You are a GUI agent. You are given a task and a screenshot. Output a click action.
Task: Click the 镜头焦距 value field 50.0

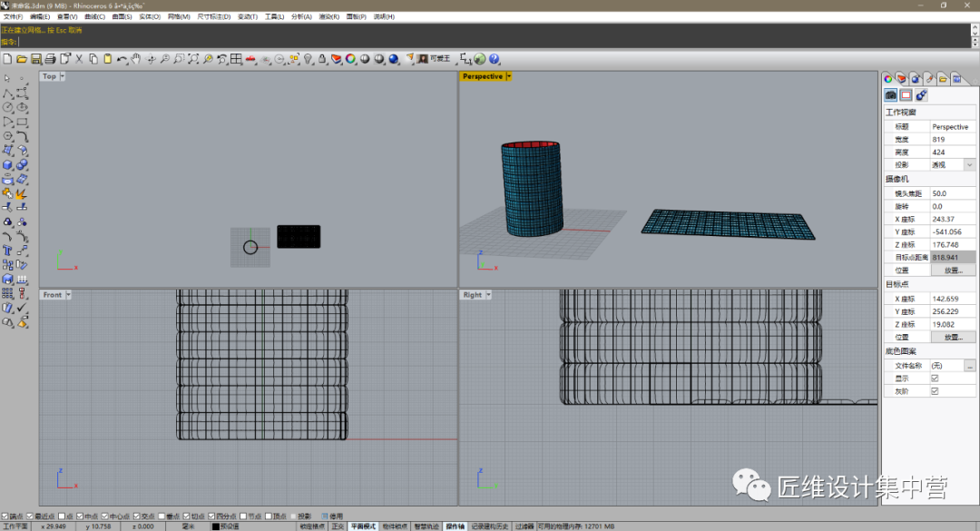click(x=953, y=193)
